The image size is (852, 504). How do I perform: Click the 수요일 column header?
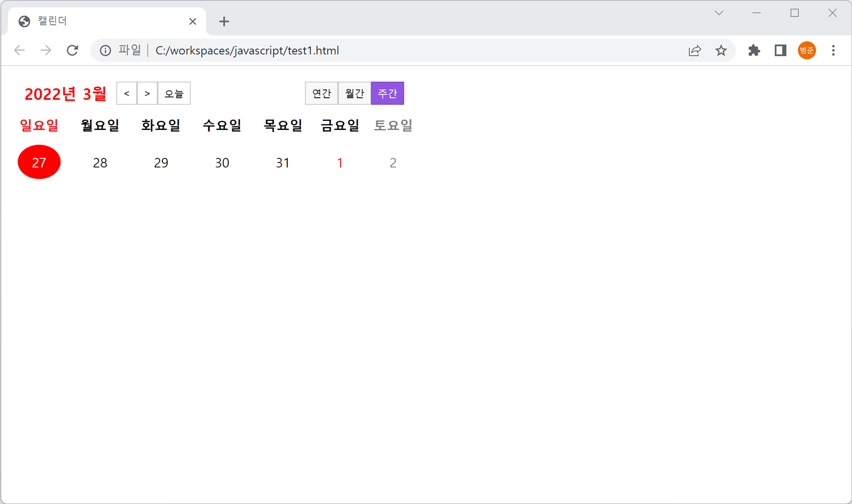click(222, 126)
